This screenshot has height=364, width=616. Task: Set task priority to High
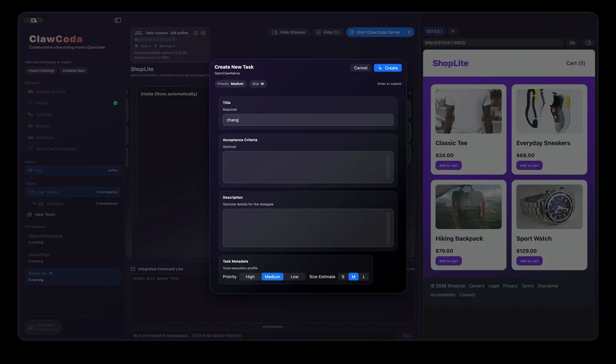(250, 277)
